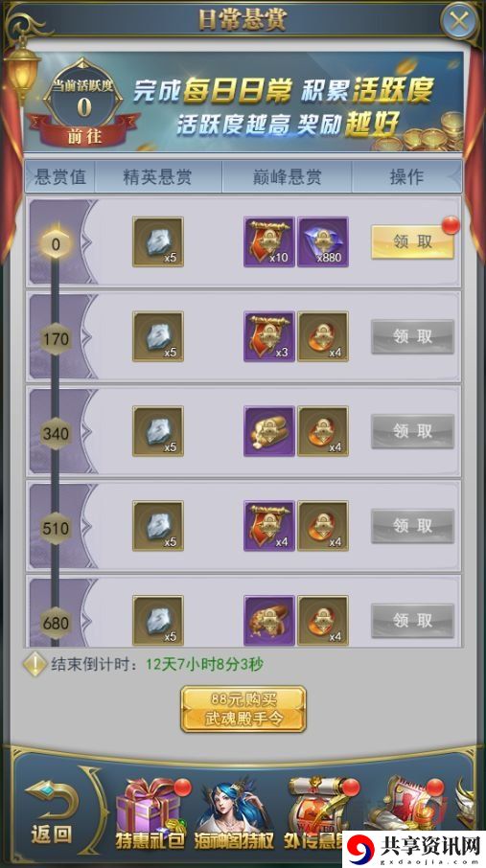486x868 pixels.
Task: Select the x10 red banner reward icon
Action: pyautogui.click(x=269, y=242)
